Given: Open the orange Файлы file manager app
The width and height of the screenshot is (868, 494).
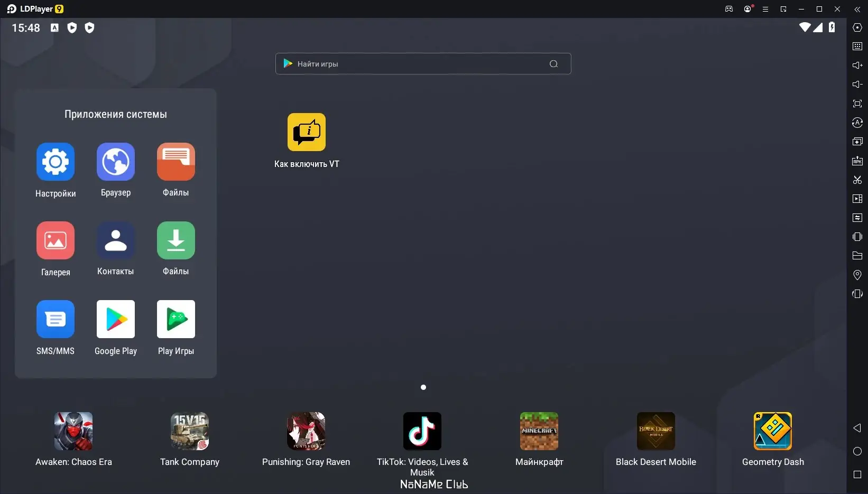Looking at the screenshot, I should [x=176, y=162].
